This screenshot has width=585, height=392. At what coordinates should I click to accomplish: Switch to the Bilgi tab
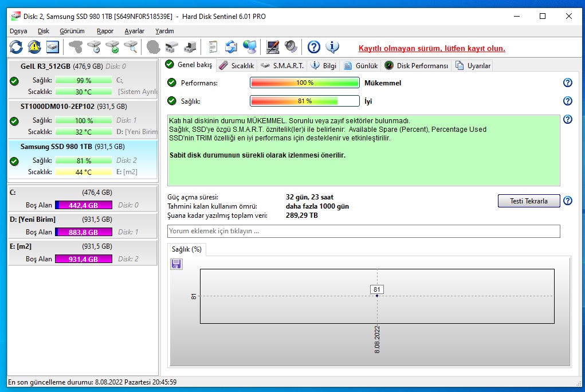(324, 66)
